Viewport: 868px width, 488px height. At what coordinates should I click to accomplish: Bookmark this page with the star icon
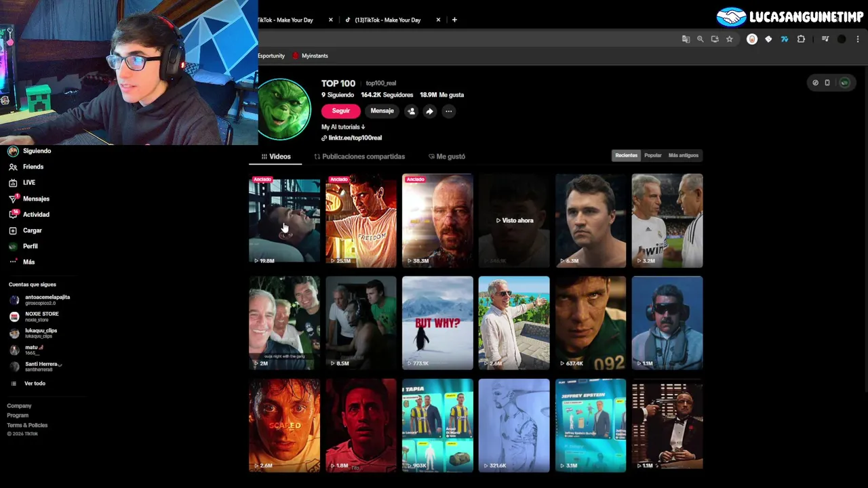(730, 39)
